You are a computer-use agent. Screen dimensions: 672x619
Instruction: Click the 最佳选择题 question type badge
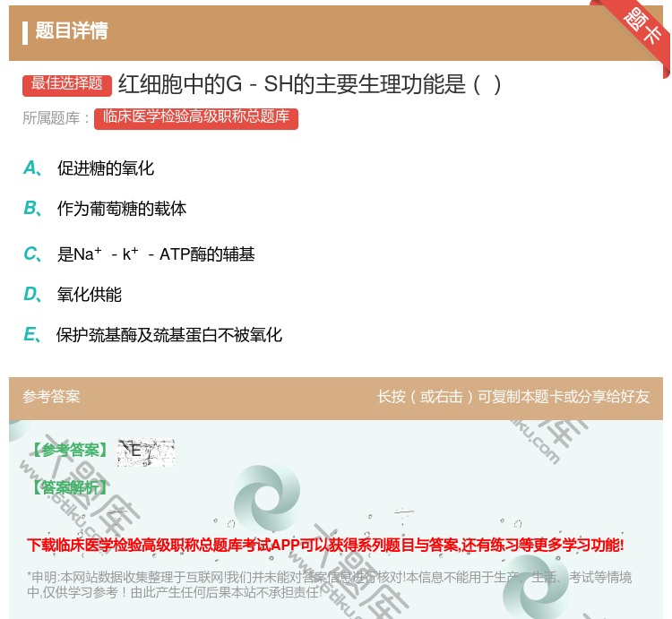pyautogui.click(x=67, y=85)
